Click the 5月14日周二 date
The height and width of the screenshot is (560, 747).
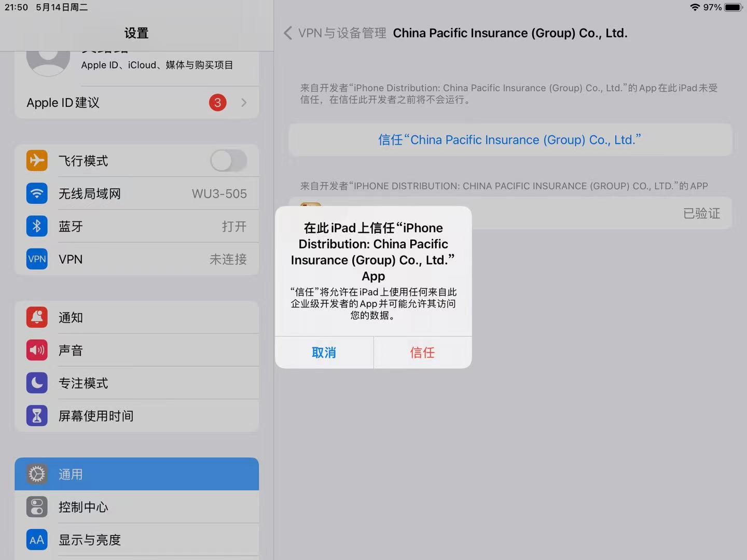click(62, 7)
